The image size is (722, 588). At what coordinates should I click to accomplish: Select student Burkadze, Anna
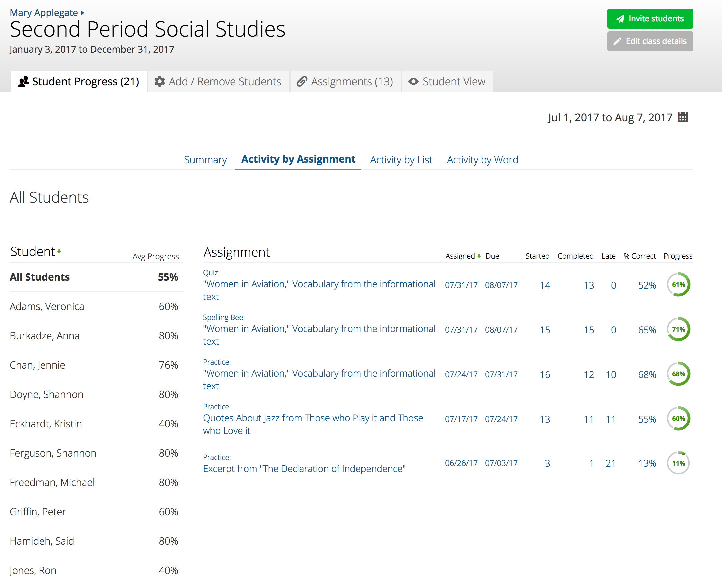pos(45,336)
